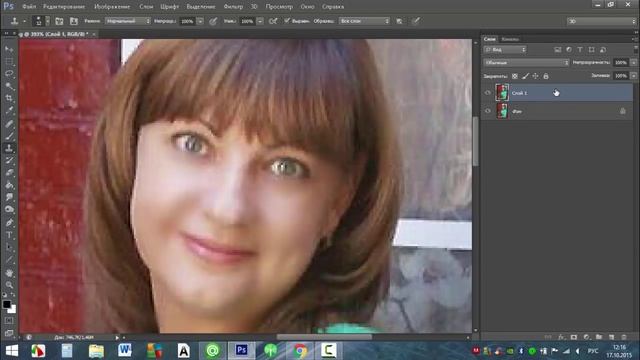Open the Clone Source panel
The width and height of the screenshot is (640, 360).
[x=74, y=21]
